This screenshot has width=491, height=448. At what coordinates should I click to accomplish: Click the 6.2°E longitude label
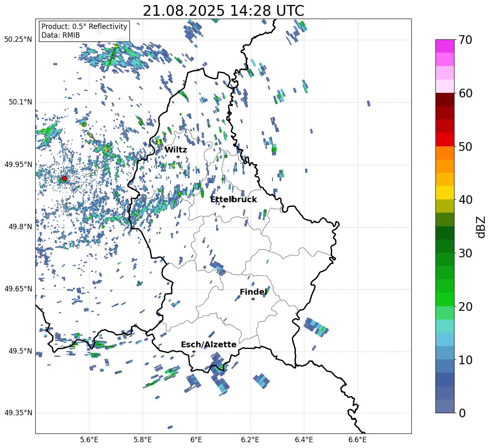250,440
